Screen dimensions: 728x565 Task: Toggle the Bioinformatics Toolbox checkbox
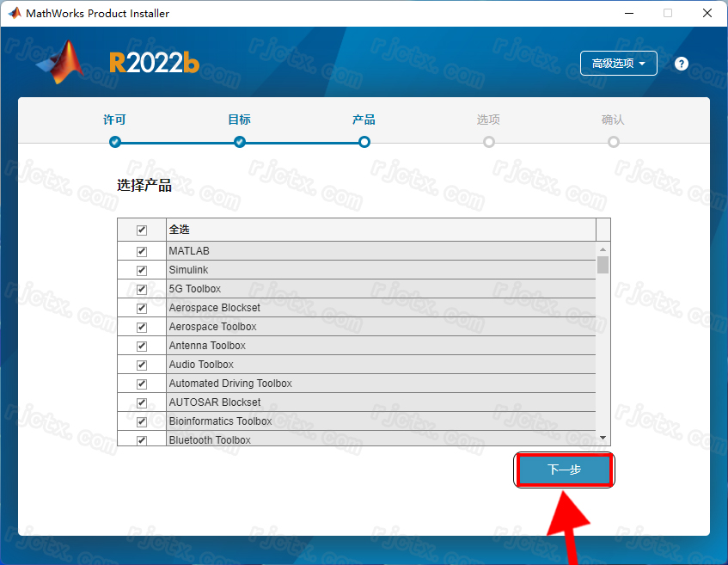point(142,422)
